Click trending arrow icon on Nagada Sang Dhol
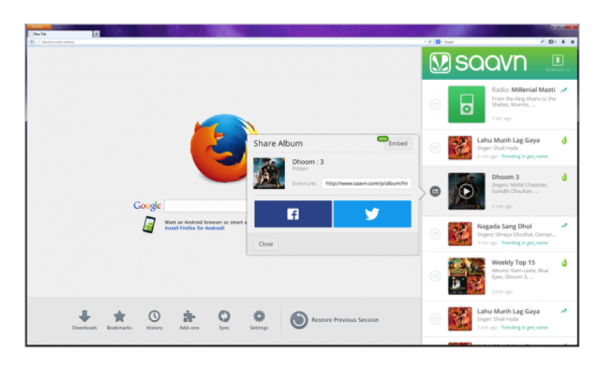The width and height of the screenshot is (600, 374). pyautogui.click(x=564, y=226)
